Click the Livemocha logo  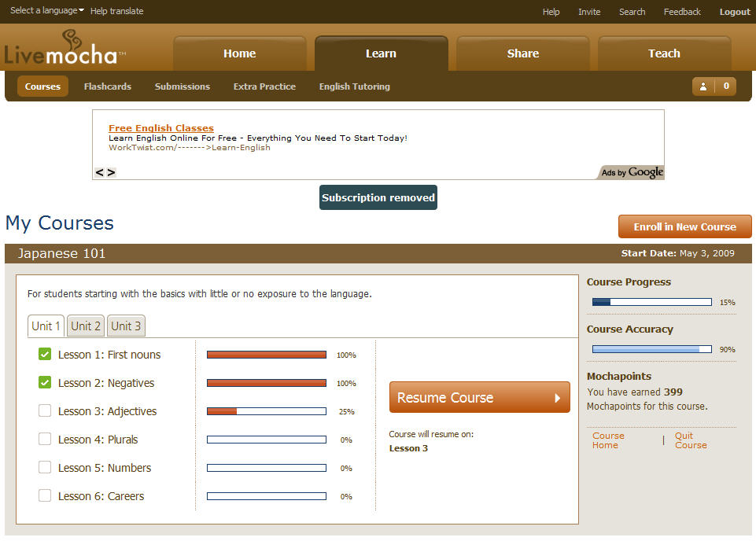pos(61,49)
